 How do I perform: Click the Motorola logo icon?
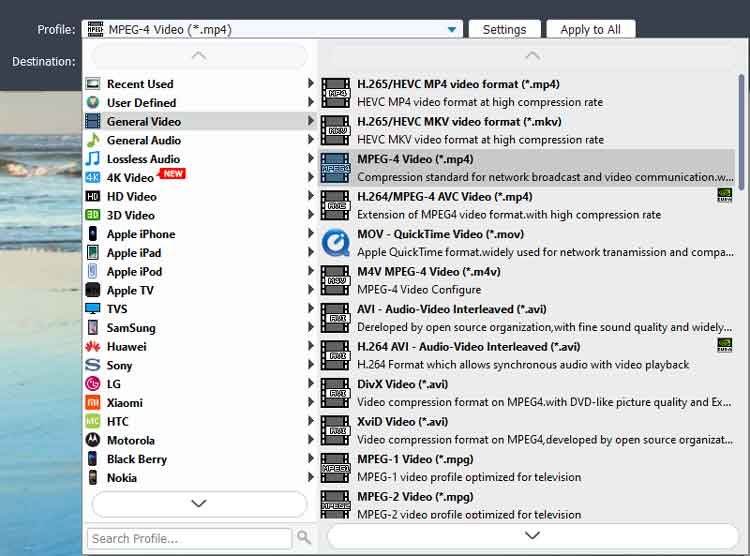[93, 440]
